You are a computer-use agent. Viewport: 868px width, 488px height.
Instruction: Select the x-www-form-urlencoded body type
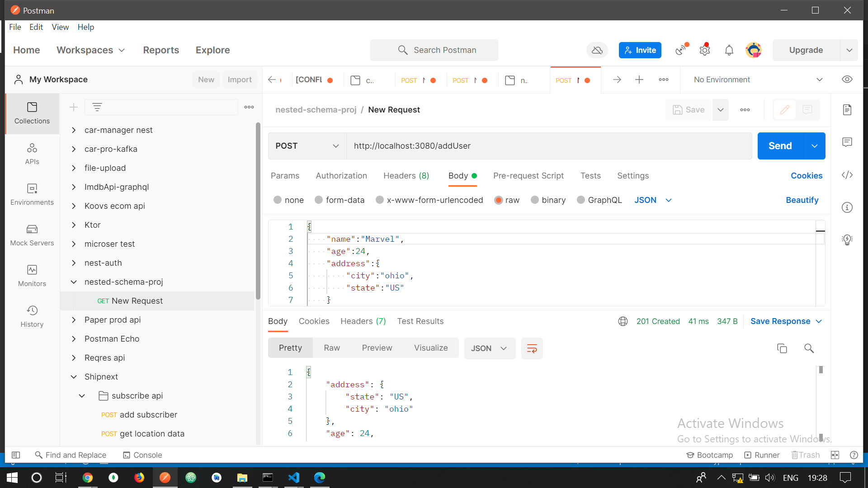pos(380,200)
